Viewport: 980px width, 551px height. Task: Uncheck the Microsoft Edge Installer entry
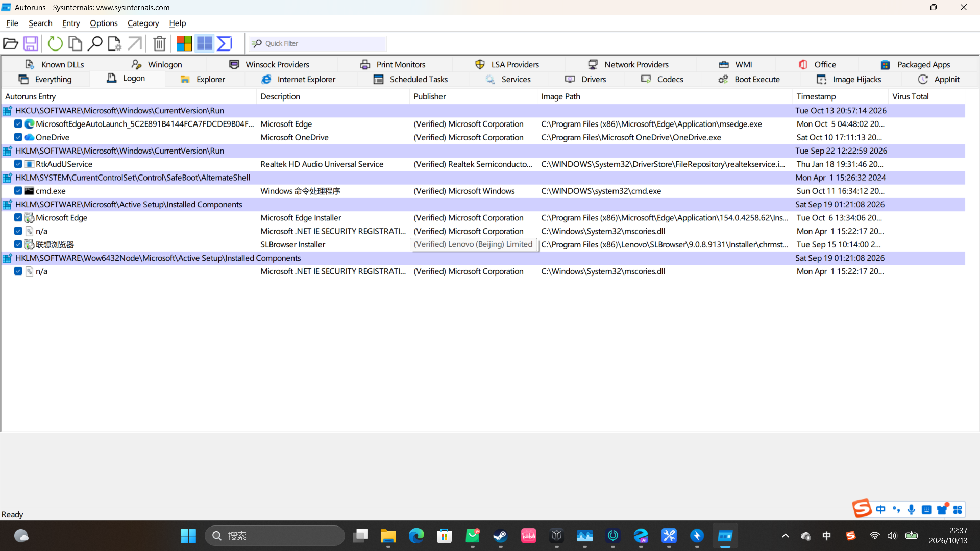(18, 218)
